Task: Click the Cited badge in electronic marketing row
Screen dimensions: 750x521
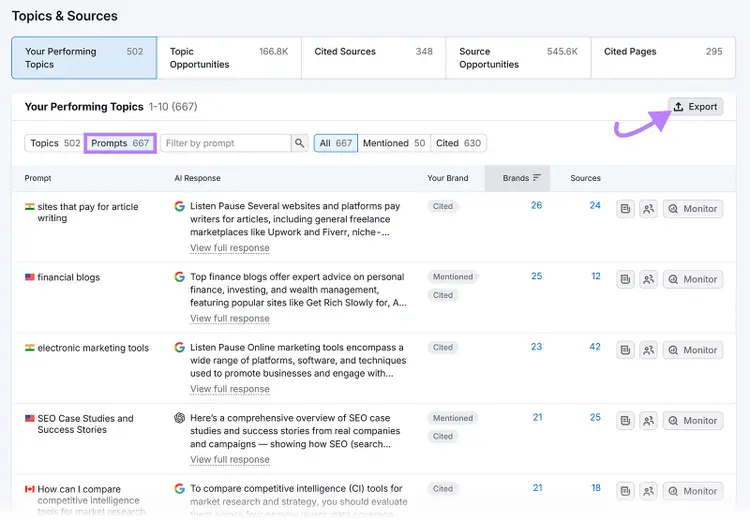Action: [x=442, y=347]
